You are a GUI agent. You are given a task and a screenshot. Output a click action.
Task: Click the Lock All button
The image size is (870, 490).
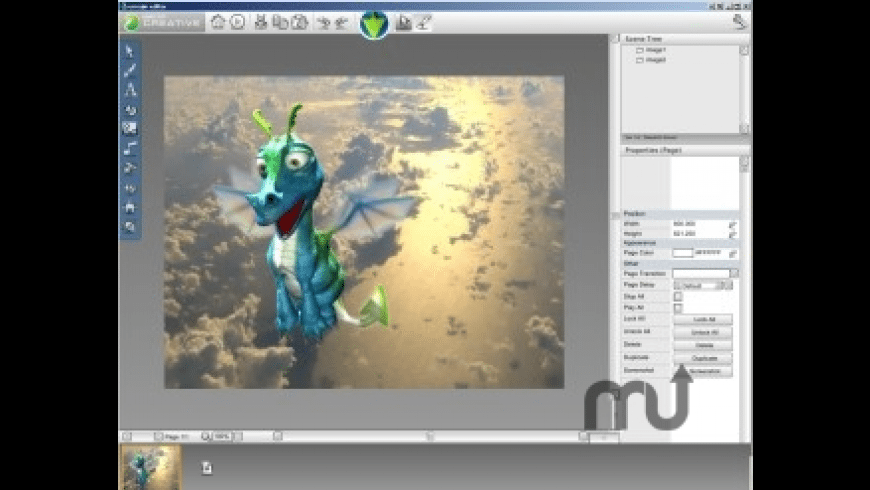(x=703, y=320)
